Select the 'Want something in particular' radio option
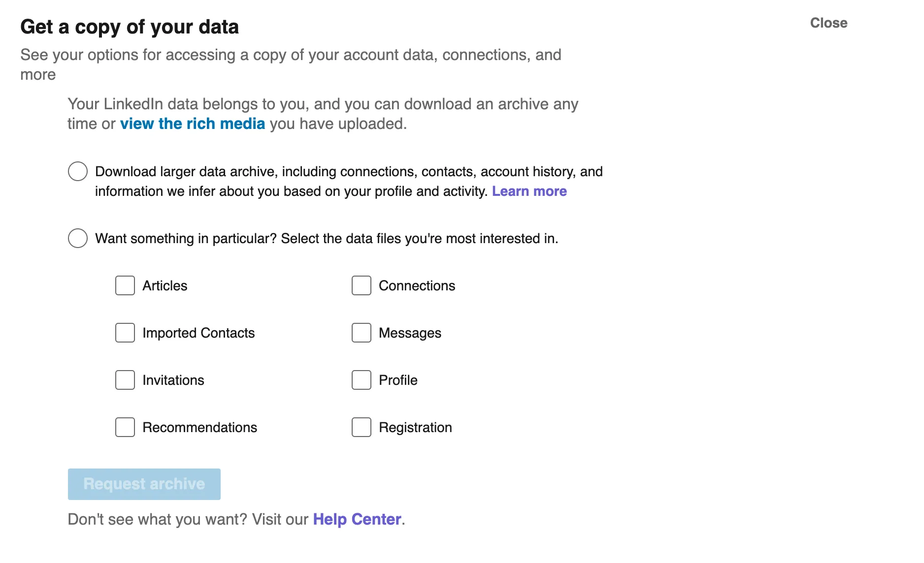This screenshot has width=924, height=563. (77, 238)
